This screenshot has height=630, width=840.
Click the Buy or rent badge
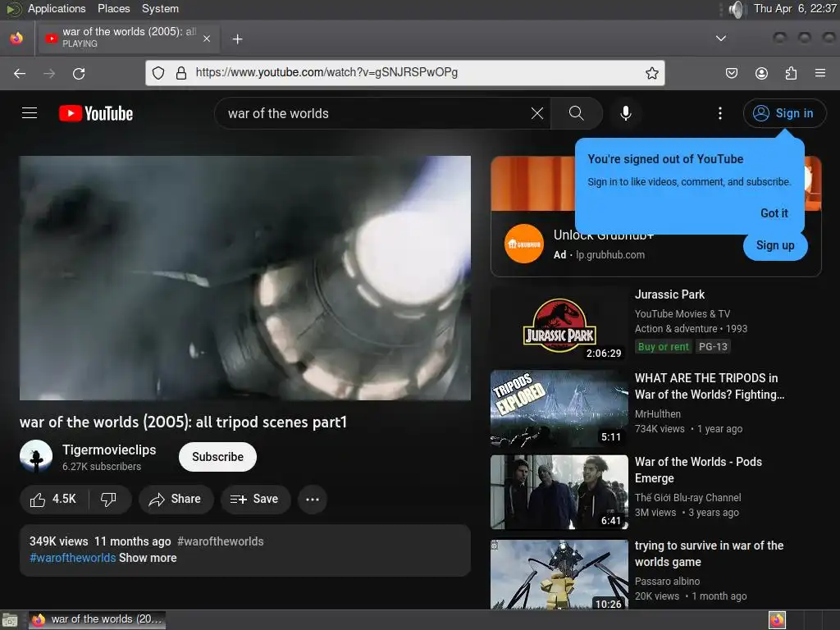pyautogui.click(x=663, y=347)
